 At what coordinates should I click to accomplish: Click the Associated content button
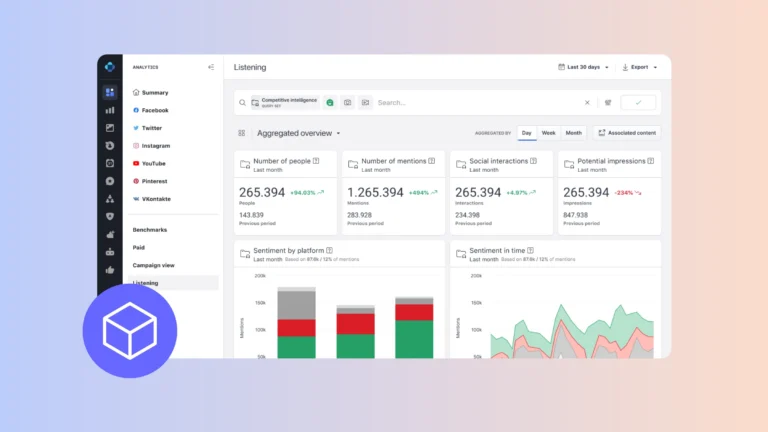tap(627, 133)
